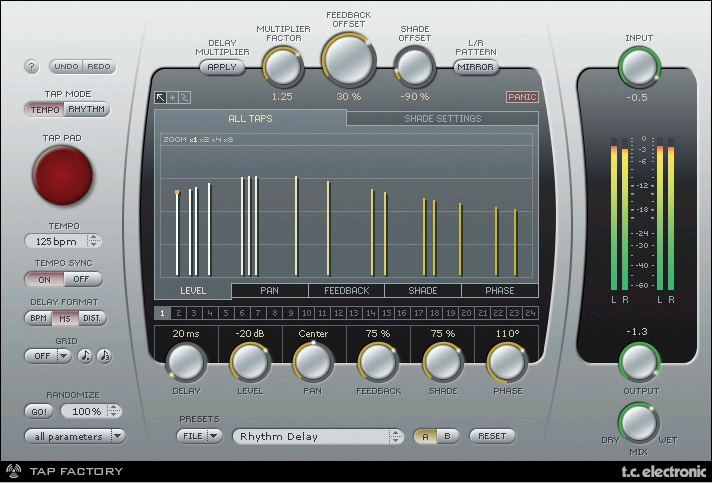Show the Feedback view tab

tap(346, 291)
